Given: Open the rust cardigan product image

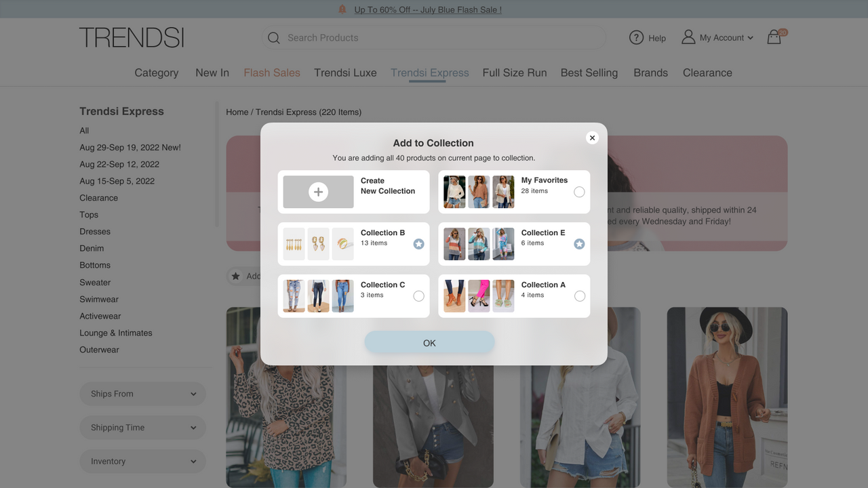Looking at the screenshot, I should pyautogui.click(x=727, y=397).
